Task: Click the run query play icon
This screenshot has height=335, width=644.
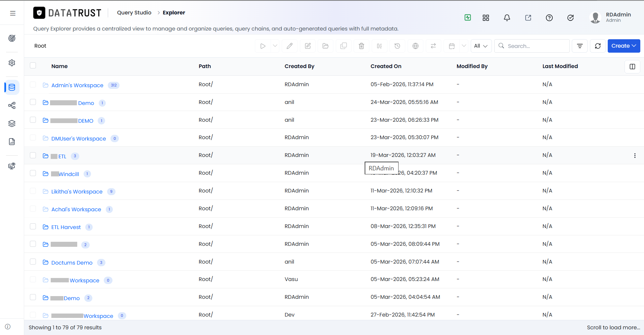Action: coord(263,46)
